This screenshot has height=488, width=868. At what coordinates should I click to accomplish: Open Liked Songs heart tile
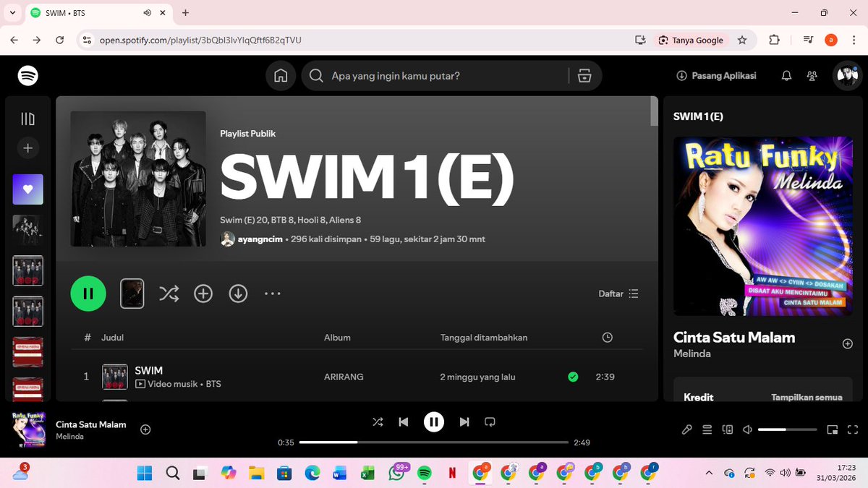pos(27,189)
